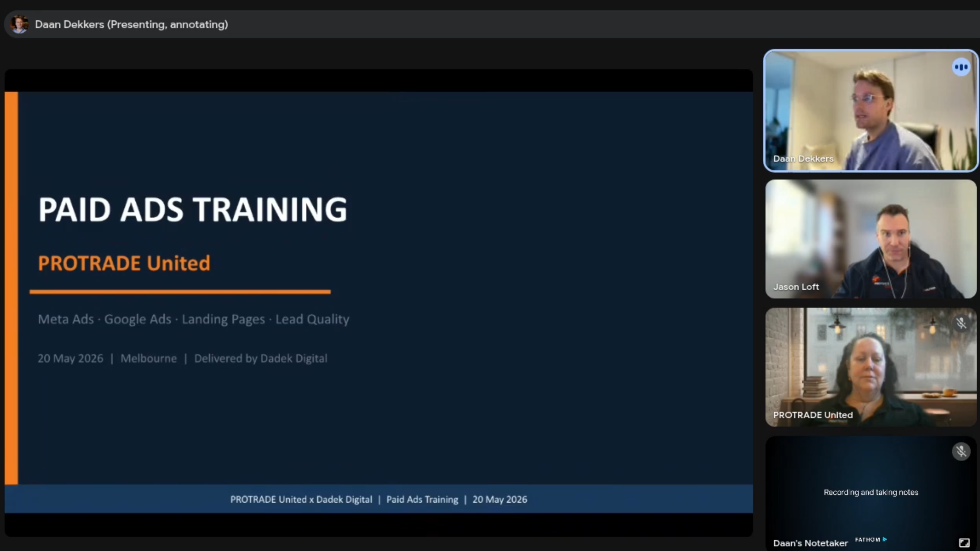The height and width of the screenshot is (551, 980).
Task: Click muted microphone icon on PROTRADE United tile
Action: [x=961, y=323]
